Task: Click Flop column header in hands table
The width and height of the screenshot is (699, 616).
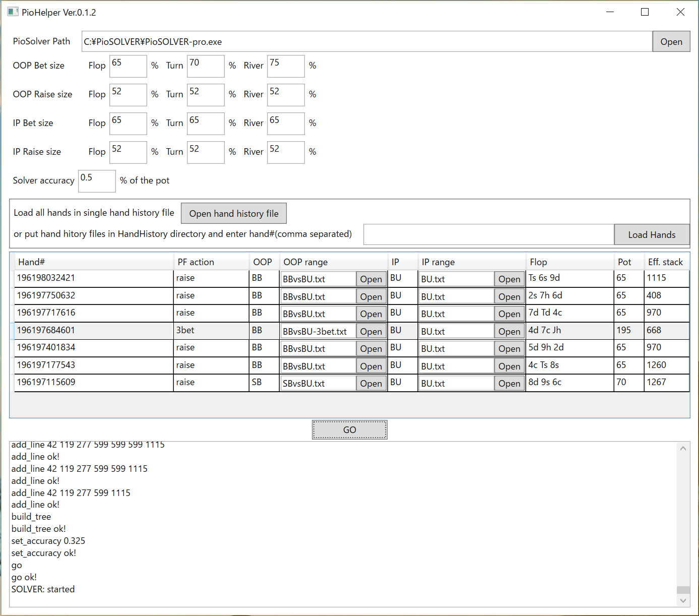Action: tap(570, 262)
